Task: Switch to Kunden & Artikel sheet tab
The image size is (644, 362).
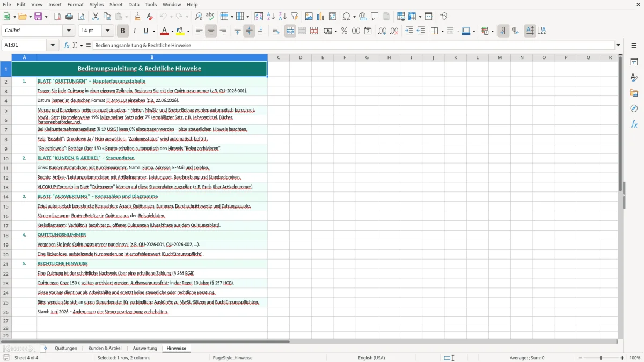Action: coord(105,349)
